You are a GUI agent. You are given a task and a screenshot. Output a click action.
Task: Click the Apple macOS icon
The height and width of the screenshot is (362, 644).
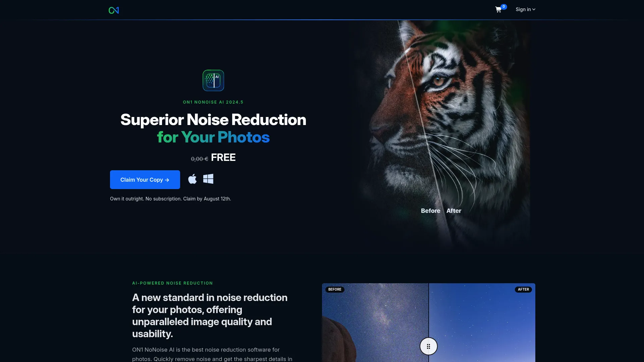193,179
